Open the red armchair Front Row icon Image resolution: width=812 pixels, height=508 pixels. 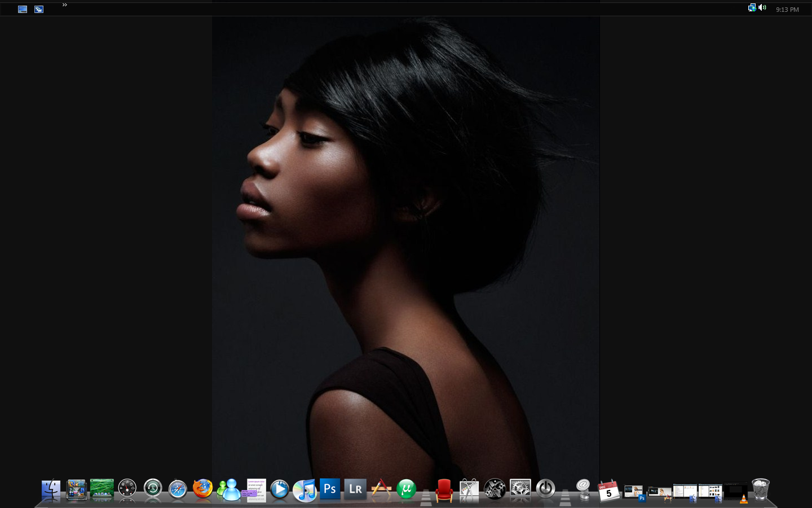coord(444,490)
